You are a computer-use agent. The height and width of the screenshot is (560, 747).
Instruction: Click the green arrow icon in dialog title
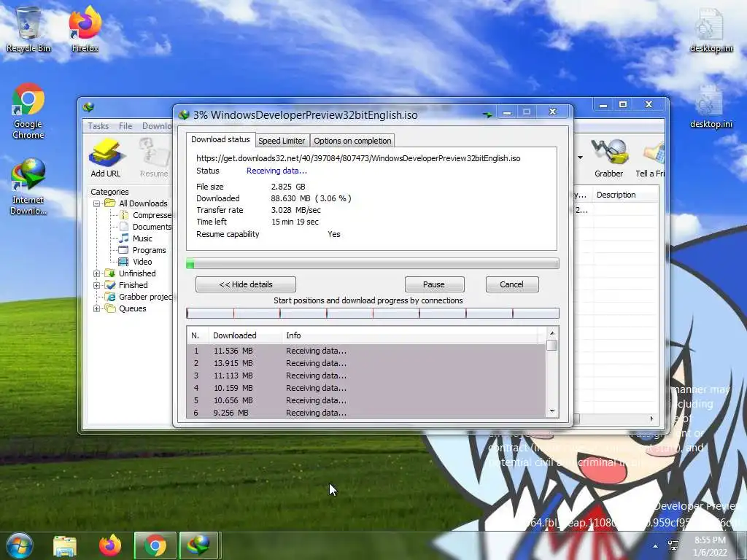[x=487, y=114]
